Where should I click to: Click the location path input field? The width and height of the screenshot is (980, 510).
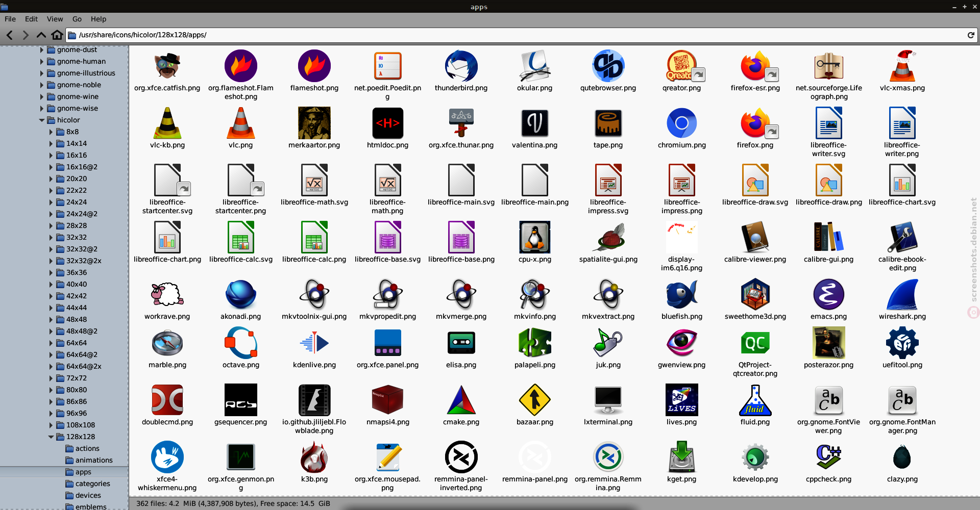516,35
